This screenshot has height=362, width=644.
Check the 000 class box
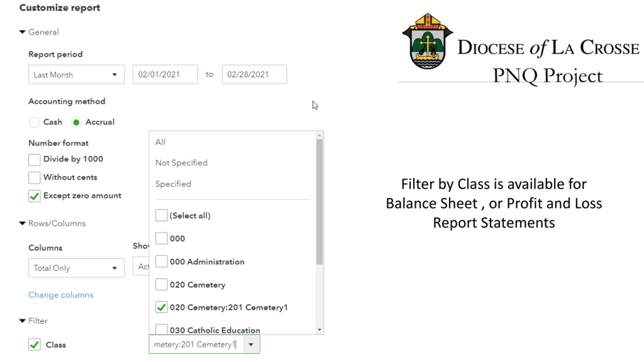pos(162,238)
